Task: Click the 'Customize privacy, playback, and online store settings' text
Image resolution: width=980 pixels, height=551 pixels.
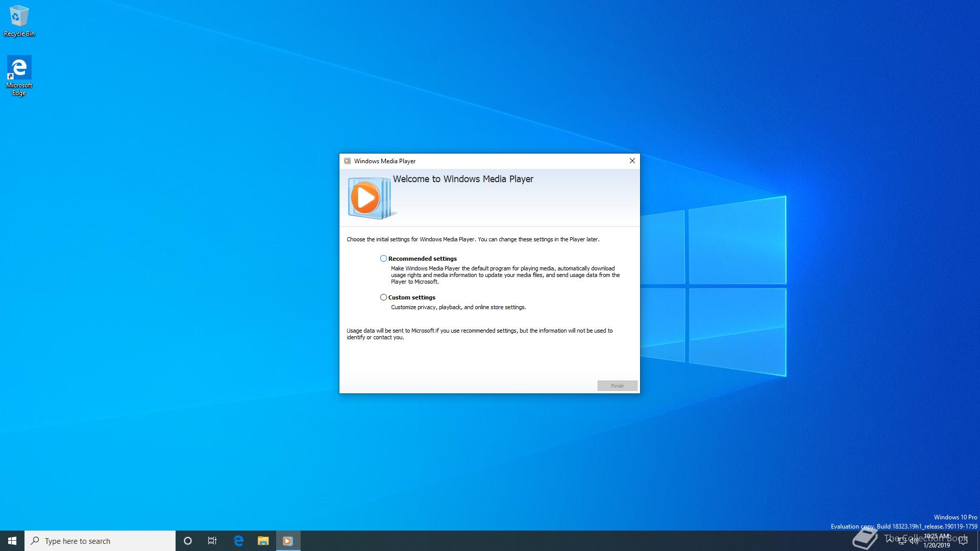Action: pos(458,307)
